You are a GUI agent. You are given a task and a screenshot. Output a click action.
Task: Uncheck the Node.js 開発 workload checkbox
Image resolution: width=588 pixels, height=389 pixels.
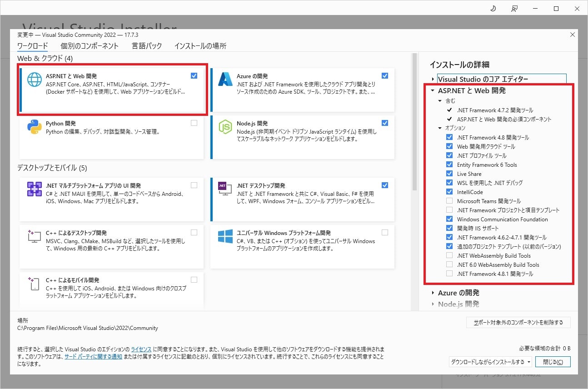pyautogui.click(x=385, y=123)
